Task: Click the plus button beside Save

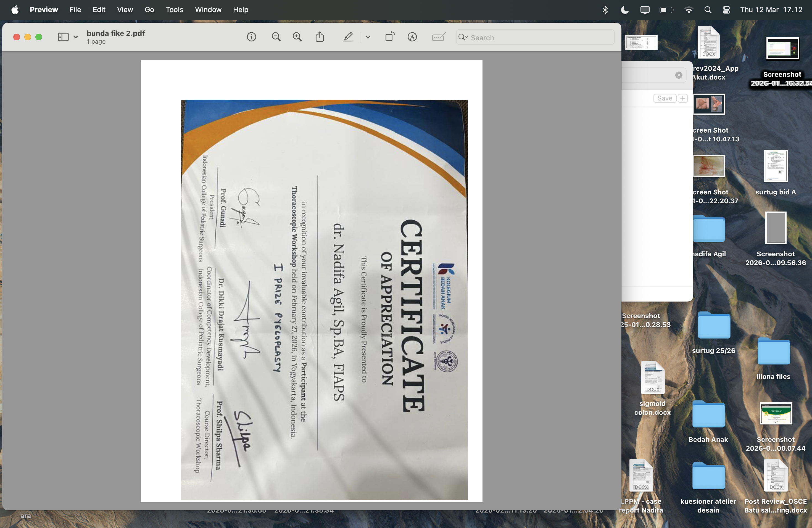Action: tap(683, 98)
